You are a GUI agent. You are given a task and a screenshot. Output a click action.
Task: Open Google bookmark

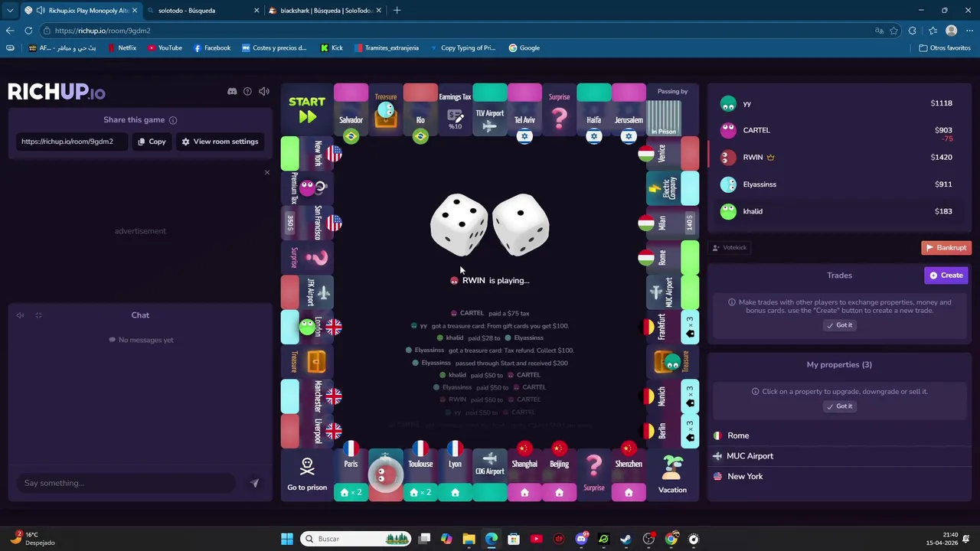[x=524, y=47]
